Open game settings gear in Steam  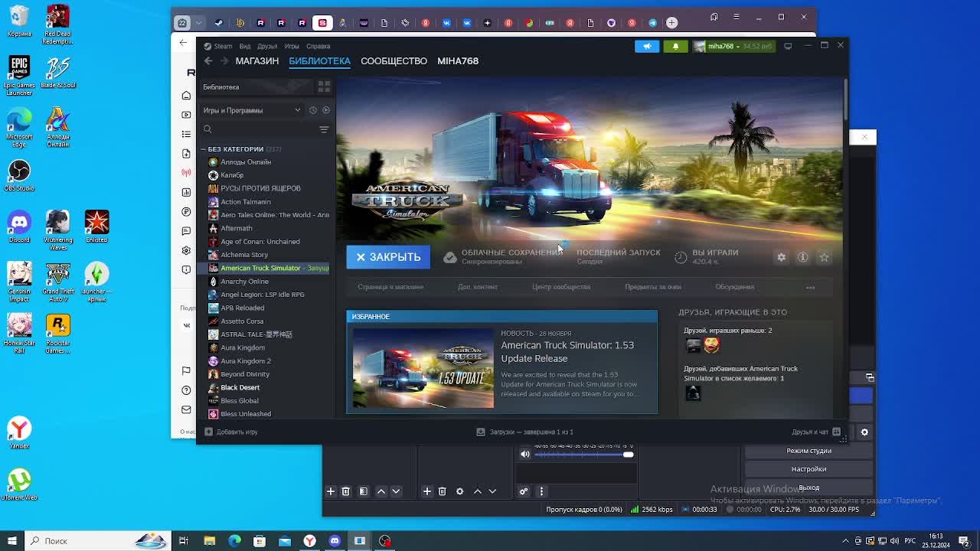(781, 257)
